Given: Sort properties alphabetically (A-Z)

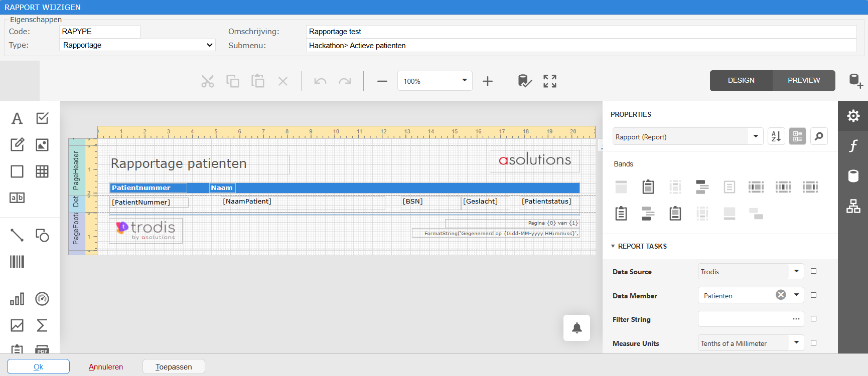Looking at the screenshot, I should pos(776,136).
